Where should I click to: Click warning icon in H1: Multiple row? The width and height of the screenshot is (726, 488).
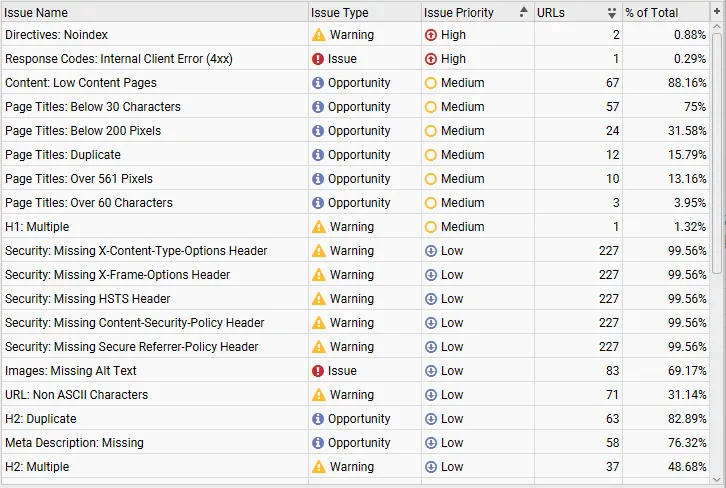(319, 227)
